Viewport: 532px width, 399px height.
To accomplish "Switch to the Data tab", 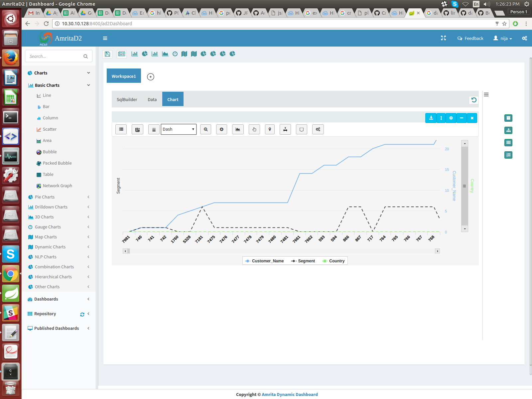I will (x=152, y=99).
